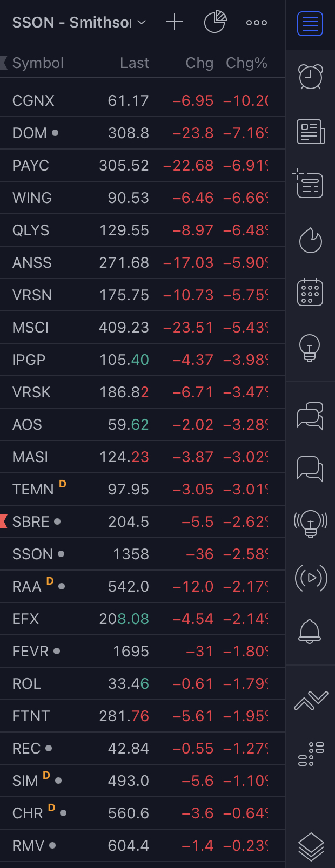Open the Alerts alarm clock icon

(311, 77)
